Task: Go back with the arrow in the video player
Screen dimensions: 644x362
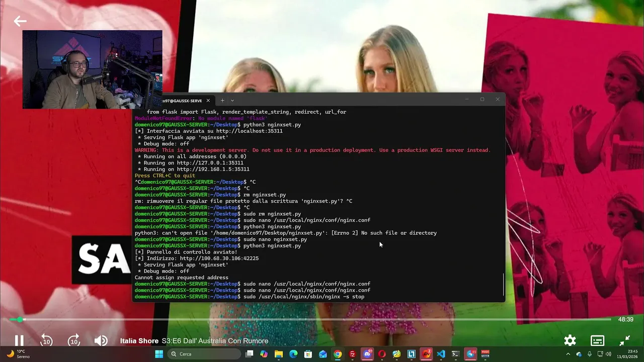Action: point(20,21)
